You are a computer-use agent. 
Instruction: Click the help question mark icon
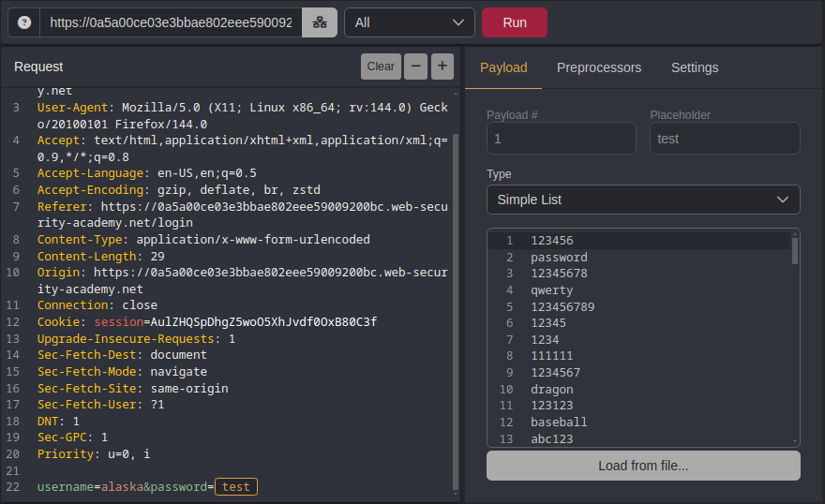pyautogui.click(x=24, y=22)
